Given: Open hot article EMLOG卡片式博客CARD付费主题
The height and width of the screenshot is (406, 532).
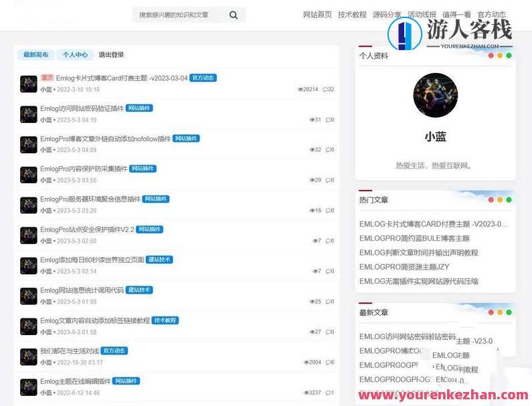Looking at the screenshot, I should pyautogui.click(x=434, y=224).
